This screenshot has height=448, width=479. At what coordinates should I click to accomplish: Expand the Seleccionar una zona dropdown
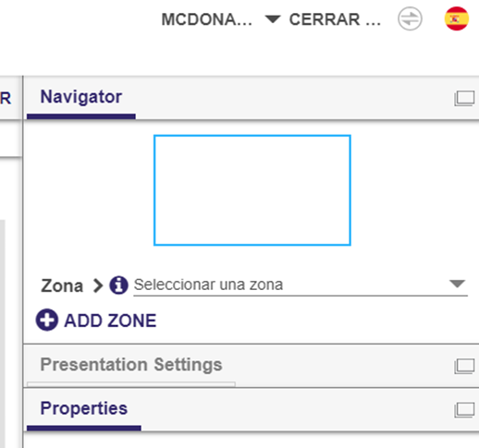(x=301, y=285)
